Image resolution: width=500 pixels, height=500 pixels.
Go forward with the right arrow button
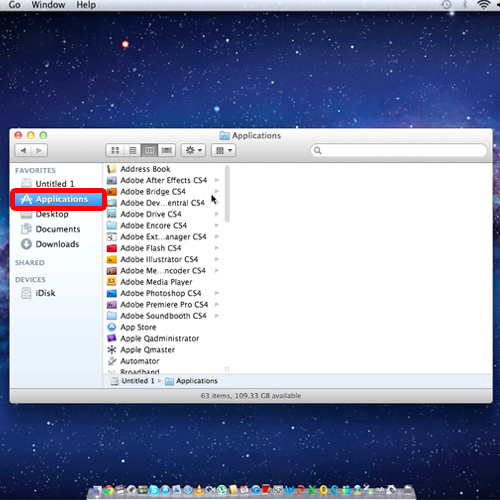[x=39, y=150]
